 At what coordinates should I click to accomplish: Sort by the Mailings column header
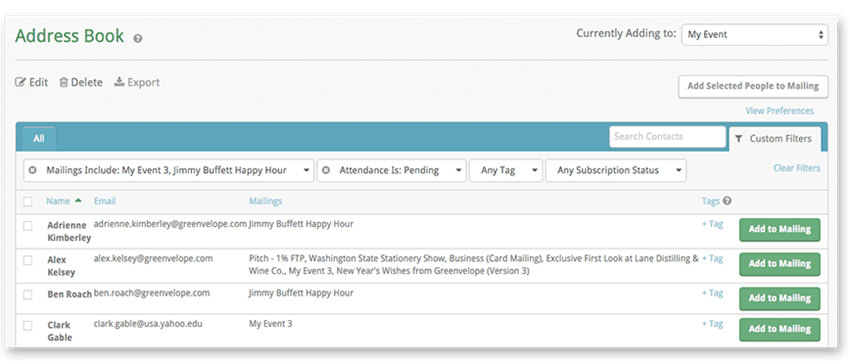266,201
